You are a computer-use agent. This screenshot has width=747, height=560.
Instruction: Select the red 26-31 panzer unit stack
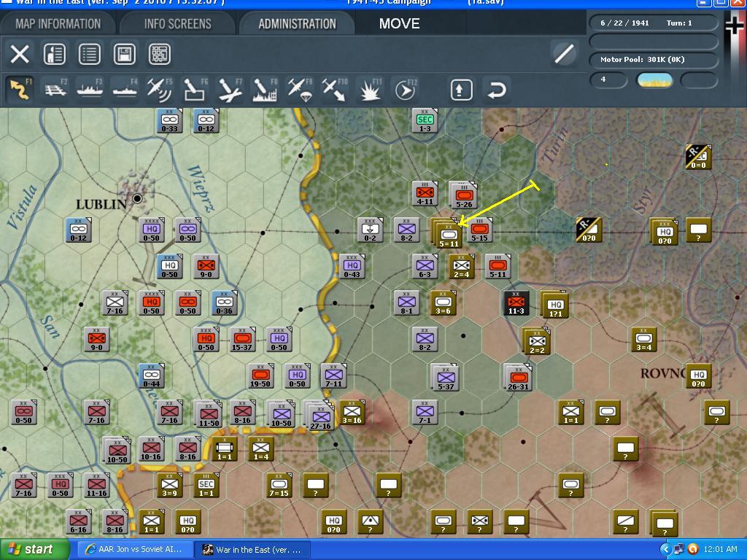click(518, 378)
